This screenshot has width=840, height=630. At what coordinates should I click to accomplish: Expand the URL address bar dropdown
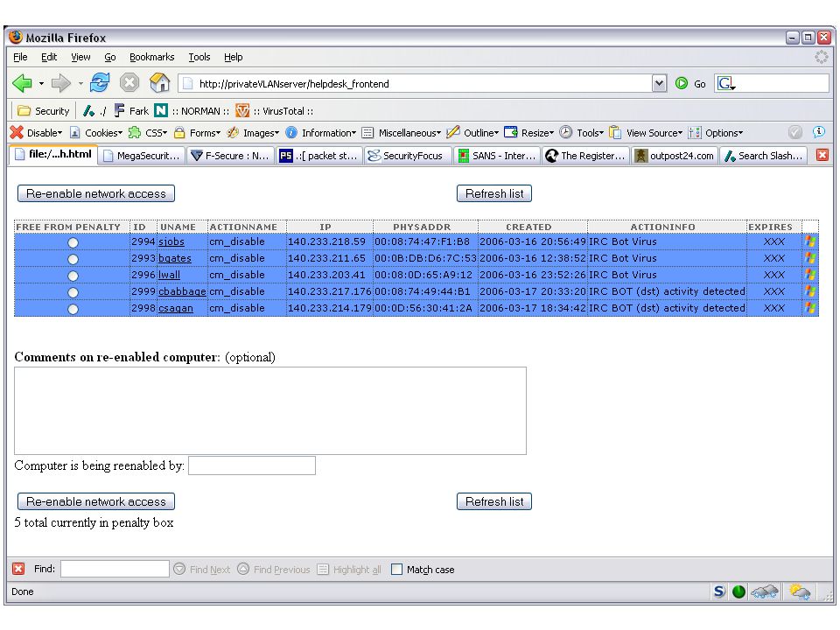660,83
